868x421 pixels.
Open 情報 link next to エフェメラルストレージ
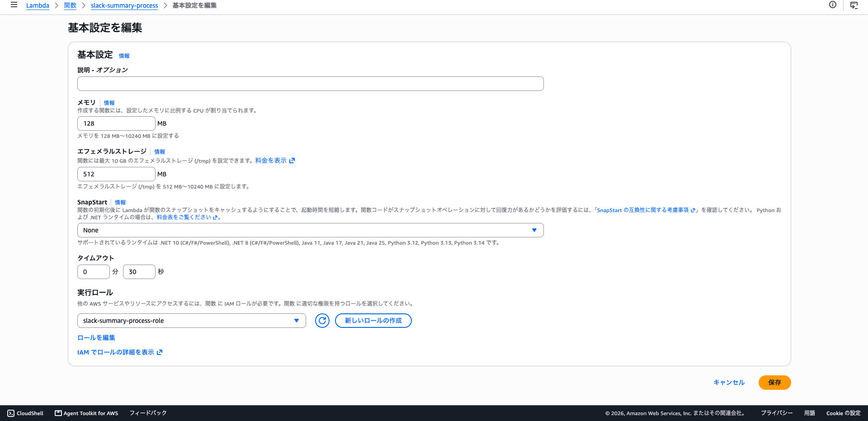(x=160, y=152)
